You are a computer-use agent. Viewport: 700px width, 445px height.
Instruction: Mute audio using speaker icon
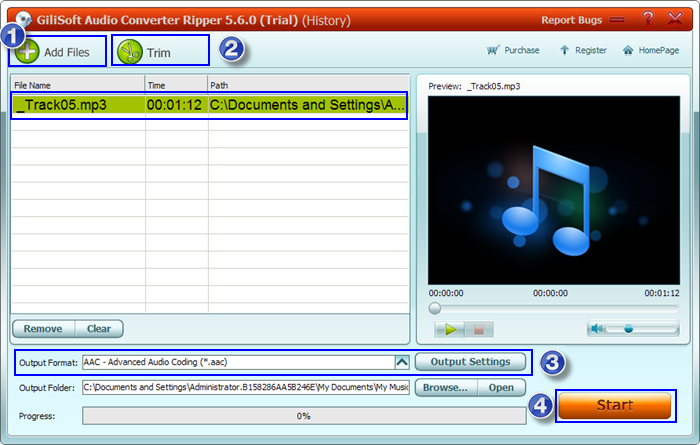point(597,328)
